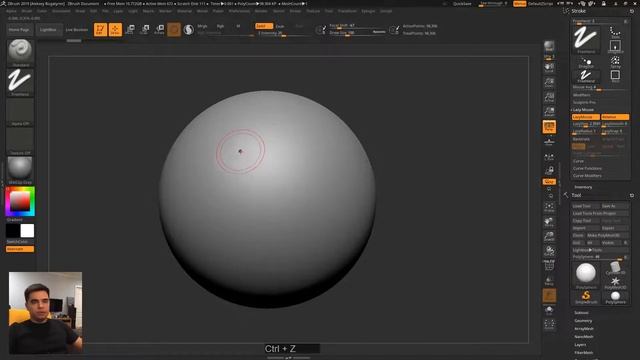
Task: Click the Scroll canvas icon
Action: [x=549, y=67]
